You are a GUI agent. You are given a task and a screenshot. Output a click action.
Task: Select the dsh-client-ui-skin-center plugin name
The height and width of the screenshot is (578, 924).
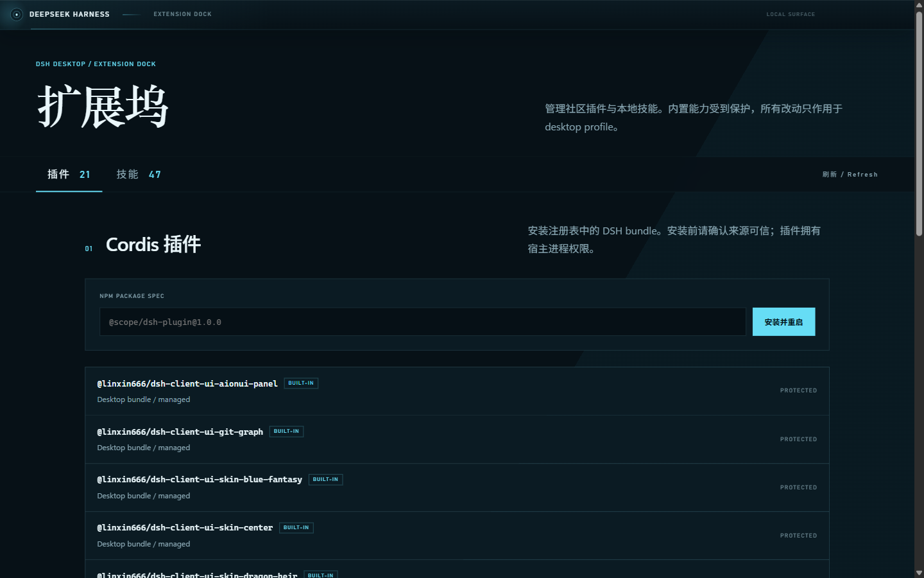point(185,528)
